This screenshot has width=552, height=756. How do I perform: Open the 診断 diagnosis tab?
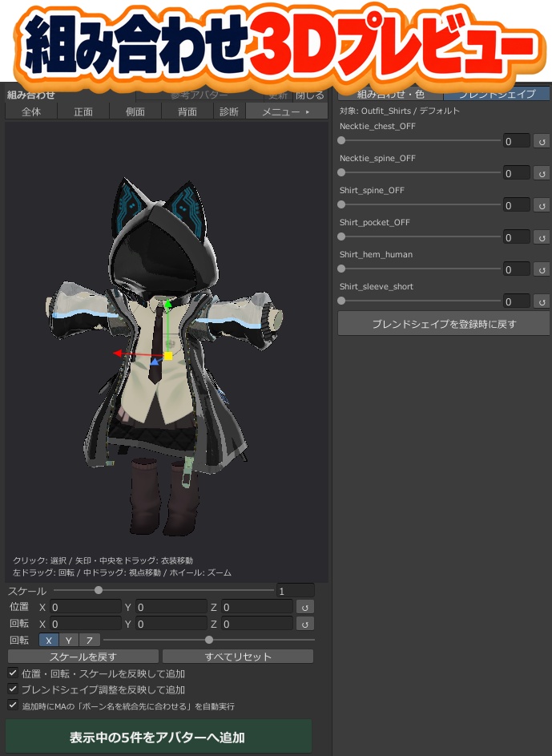229,112
